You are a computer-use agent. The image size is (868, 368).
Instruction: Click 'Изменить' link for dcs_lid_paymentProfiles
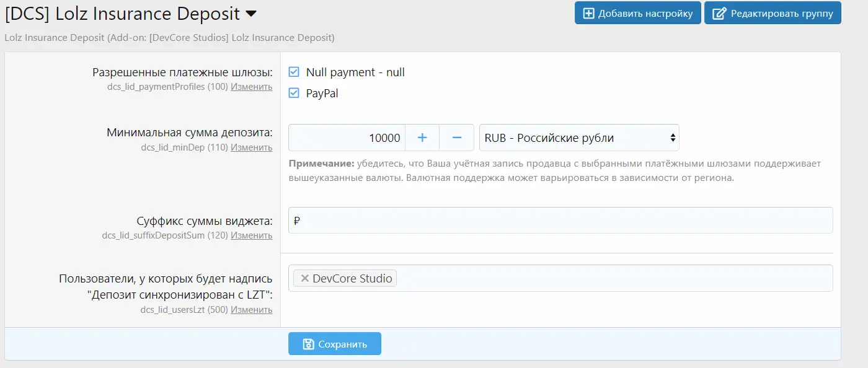tap(252, 87)
